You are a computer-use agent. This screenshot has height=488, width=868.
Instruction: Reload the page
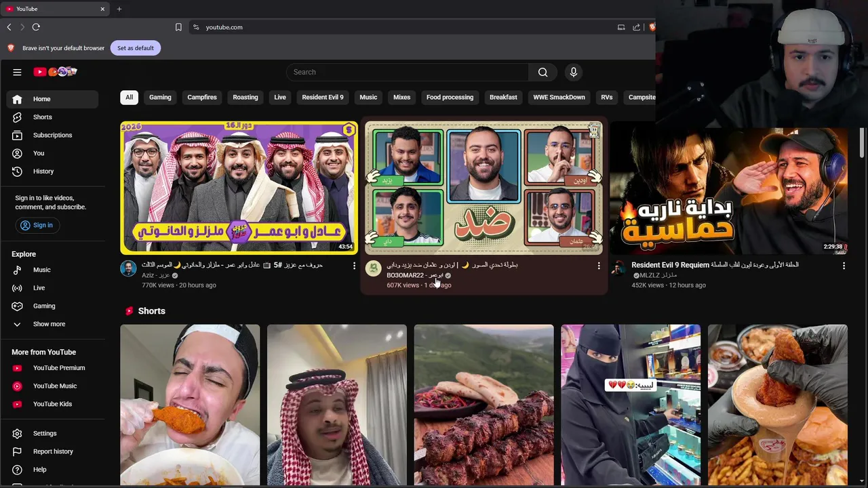36,27
